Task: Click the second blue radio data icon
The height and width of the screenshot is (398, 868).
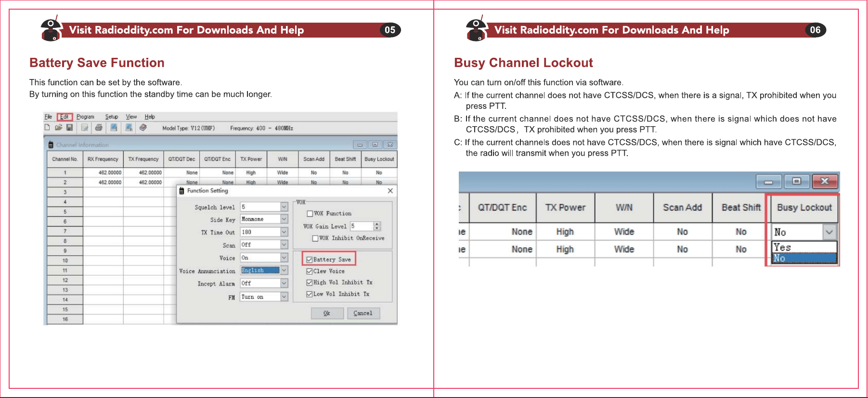Action: [129, 128]
